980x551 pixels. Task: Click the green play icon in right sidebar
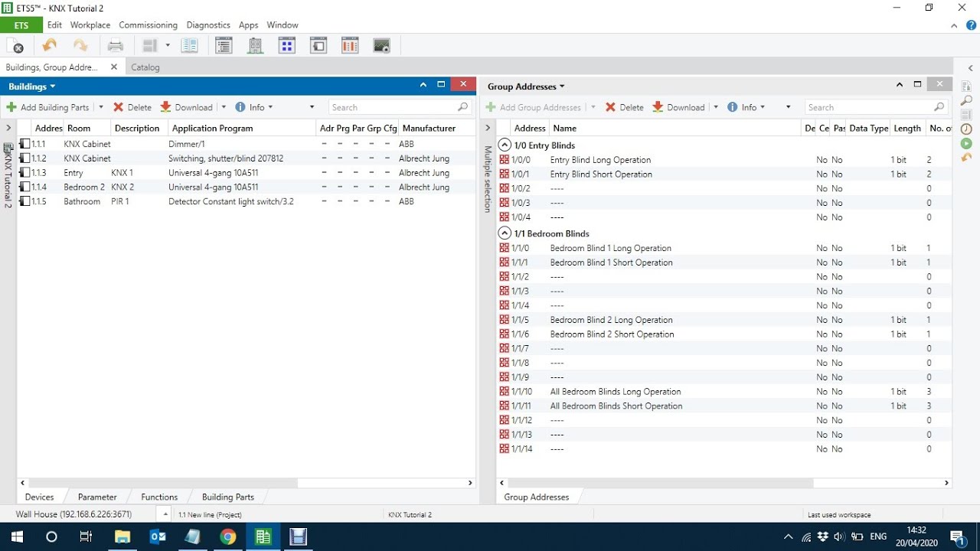click(967, 143)
